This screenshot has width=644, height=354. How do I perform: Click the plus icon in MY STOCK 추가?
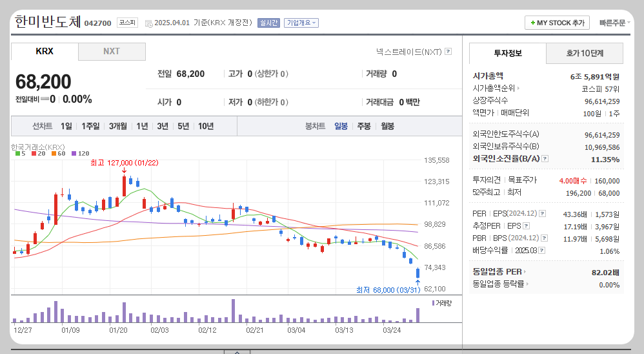pos(533,23)
